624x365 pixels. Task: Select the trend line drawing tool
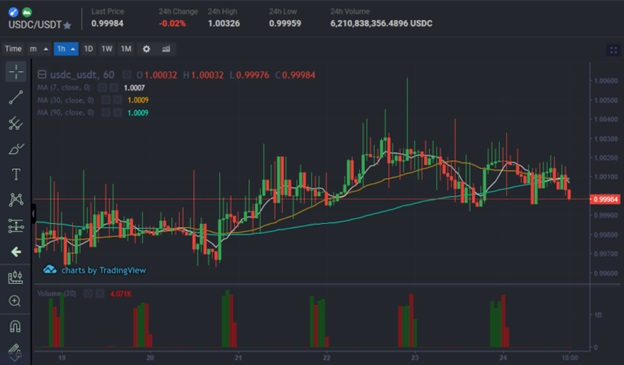click(x=16, y=97)
